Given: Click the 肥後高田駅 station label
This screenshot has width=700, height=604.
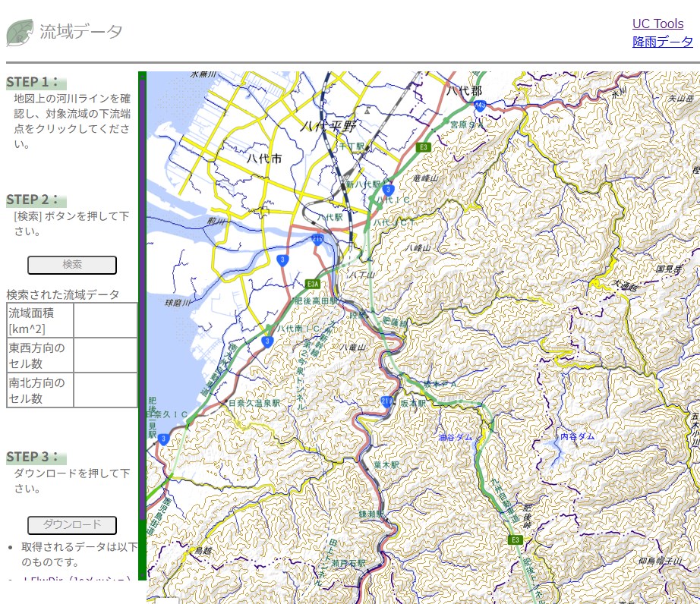Looking at the screenshot, I should tap(317, 301).
